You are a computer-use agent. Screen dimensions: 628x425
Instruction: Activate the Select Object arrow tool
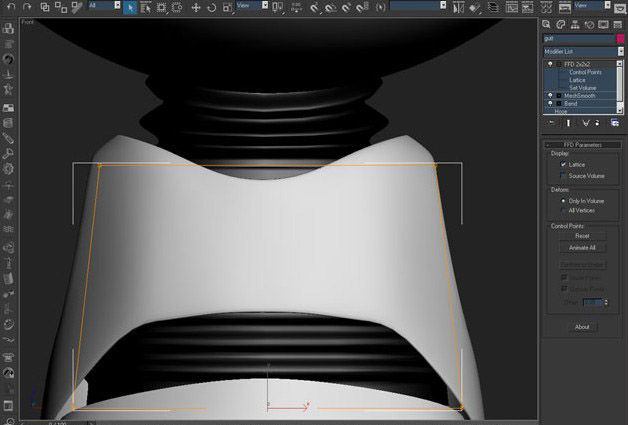(130, 7)
